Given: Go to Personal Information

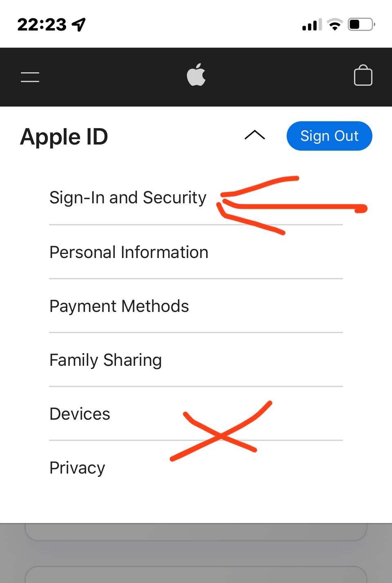Looking at the screenshot, I should click(129, 252).
